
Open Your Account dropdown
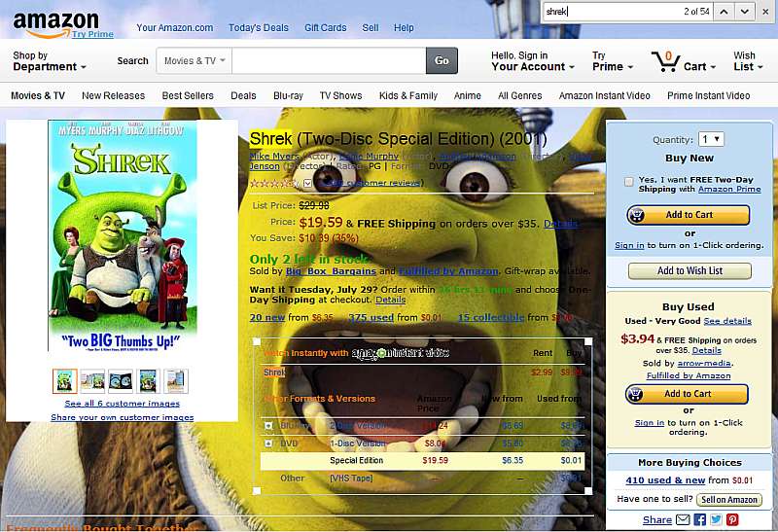tap(533, 61)
